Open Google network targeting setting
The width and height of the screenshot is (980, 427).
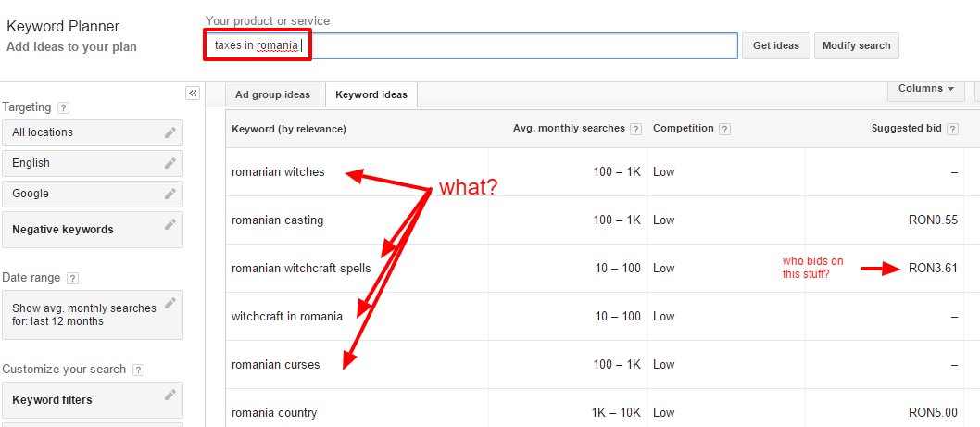93,194
